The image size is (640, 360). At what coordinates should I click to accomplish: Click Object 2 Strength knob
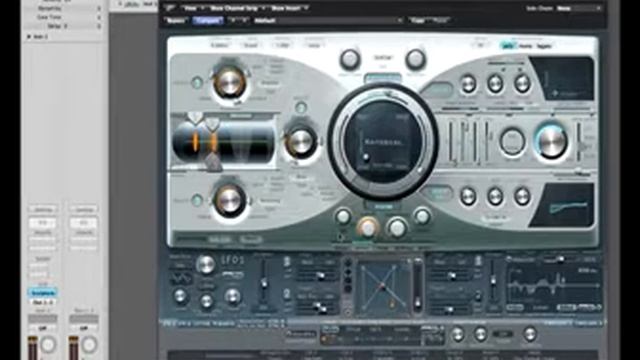coord(301,142)
